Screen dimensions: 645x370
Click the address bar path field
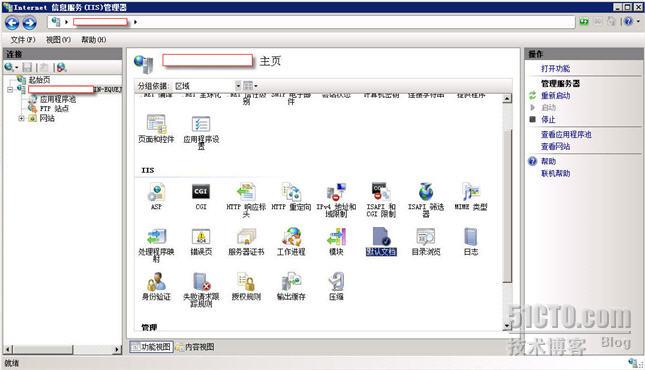[311, 22]
